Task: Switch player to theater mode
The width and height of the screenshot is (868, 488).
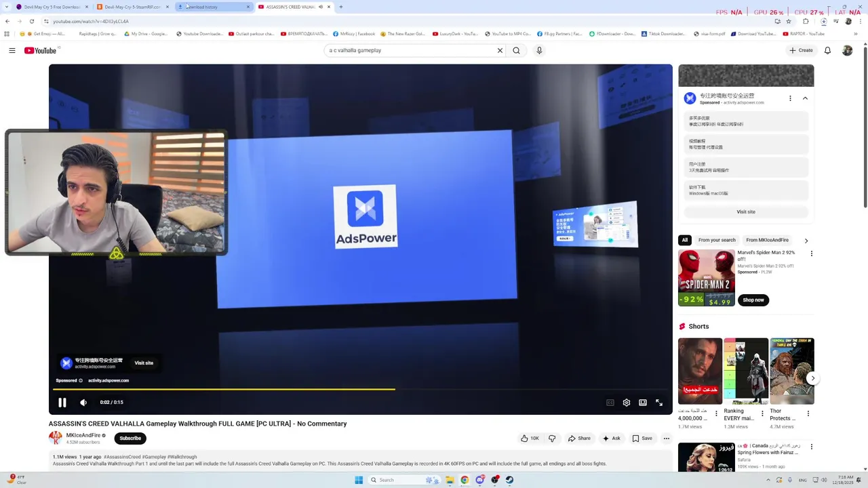Action: (x=643, y=403)
